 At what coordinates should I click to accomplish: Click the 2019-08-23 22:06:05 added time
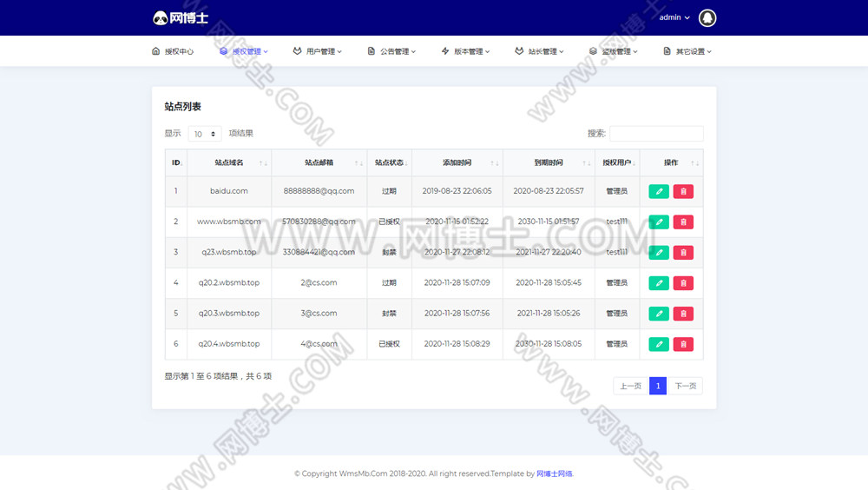pos(457,190)
